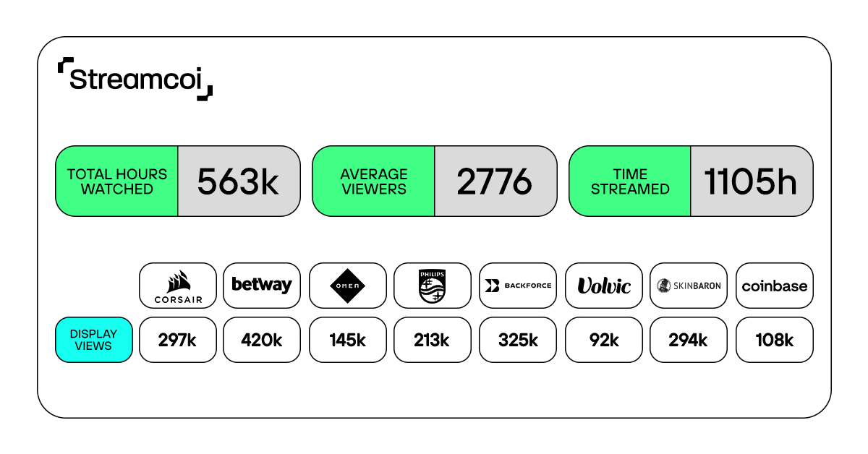Click the 563k total hours value
Screen dimensions: 868x454
(x=238, y=182)
